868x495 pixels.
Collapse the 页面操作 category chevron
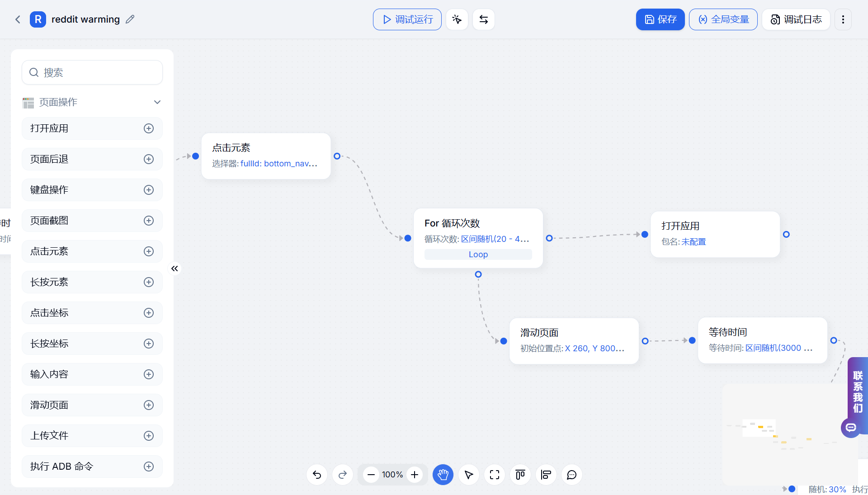click(157, 102)
